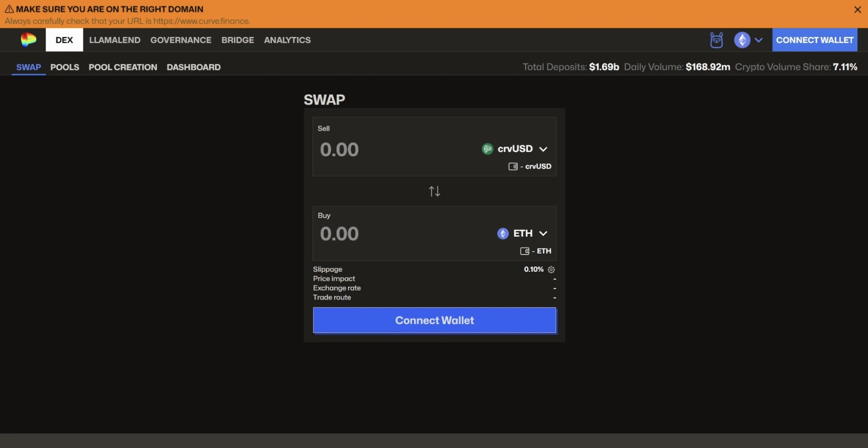Image resolution: width=868 pixels, height=448 pixels.
Task: Go to POOL CREATION sub-tab
Action: coord(123,67)
